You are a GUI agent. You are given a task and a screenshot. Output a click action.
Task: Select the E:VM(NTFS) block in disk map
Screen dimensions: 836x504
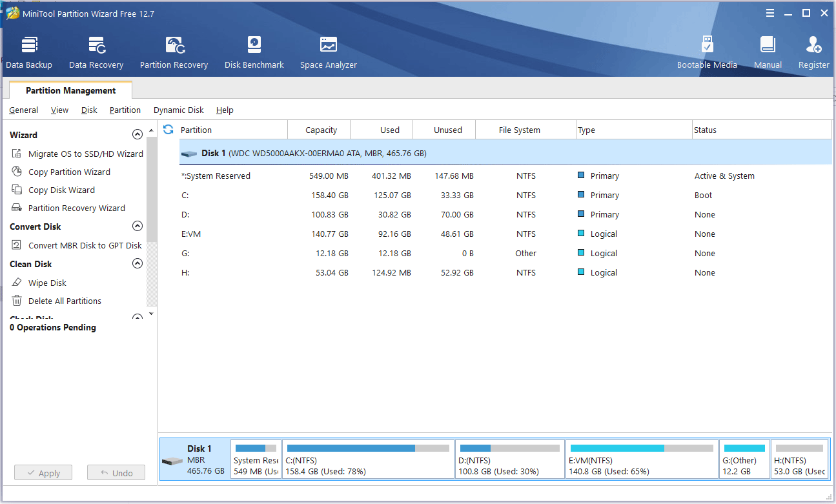click(x=642, y=459)
